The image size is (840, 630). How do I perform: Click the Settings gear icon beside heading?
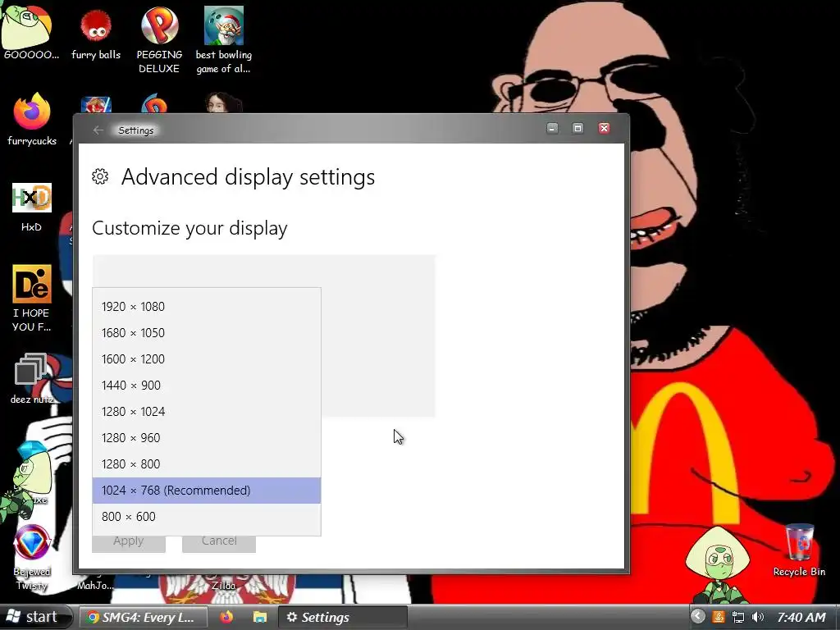pos(100,176)
